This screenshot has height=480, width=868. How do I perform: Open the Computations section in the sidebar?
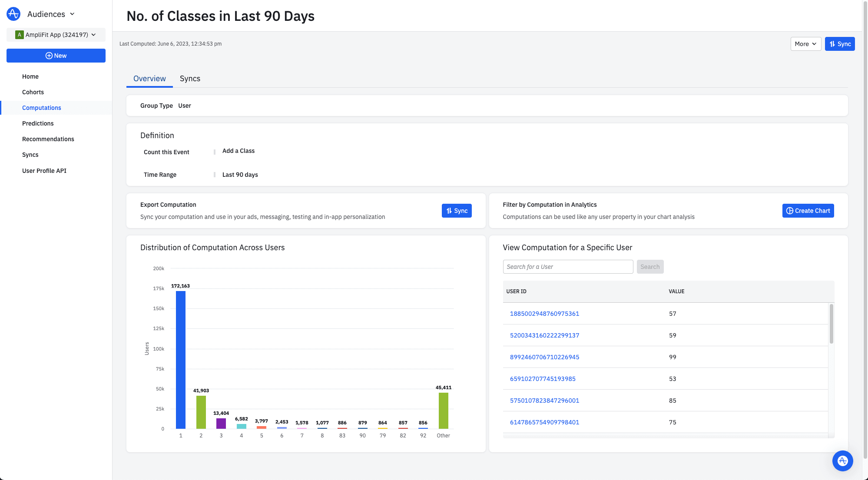tap(41, 108)
